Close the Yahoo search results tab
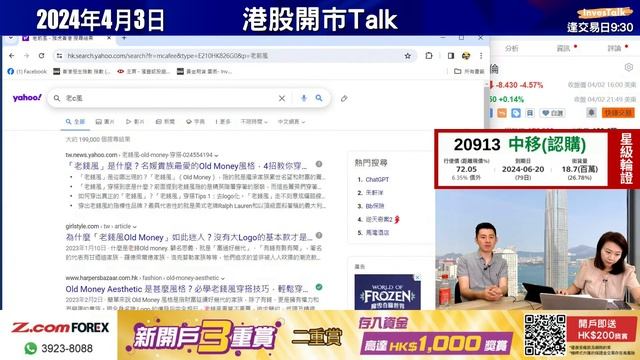 109,38
